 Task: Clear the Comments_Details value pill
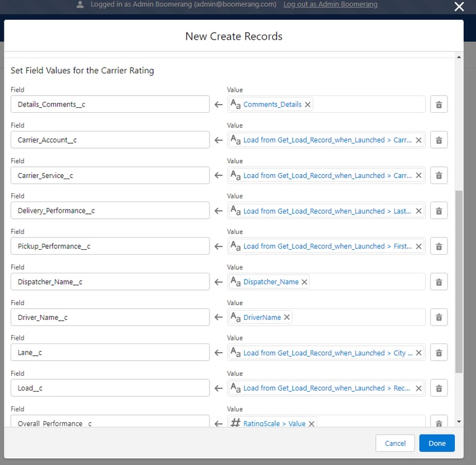point(308,105)
